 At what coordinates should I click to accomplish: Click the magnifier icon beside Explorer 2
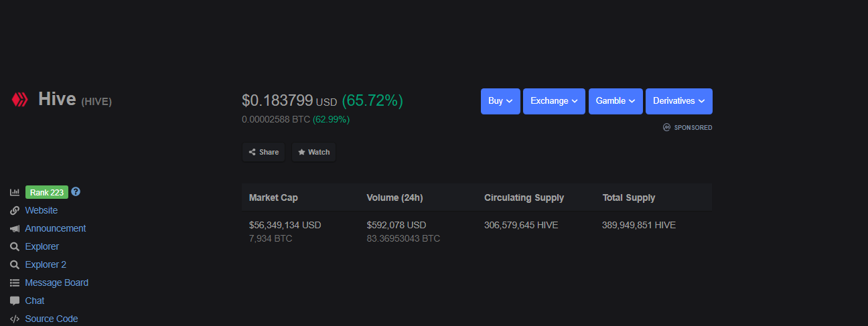tap(15, 264)
